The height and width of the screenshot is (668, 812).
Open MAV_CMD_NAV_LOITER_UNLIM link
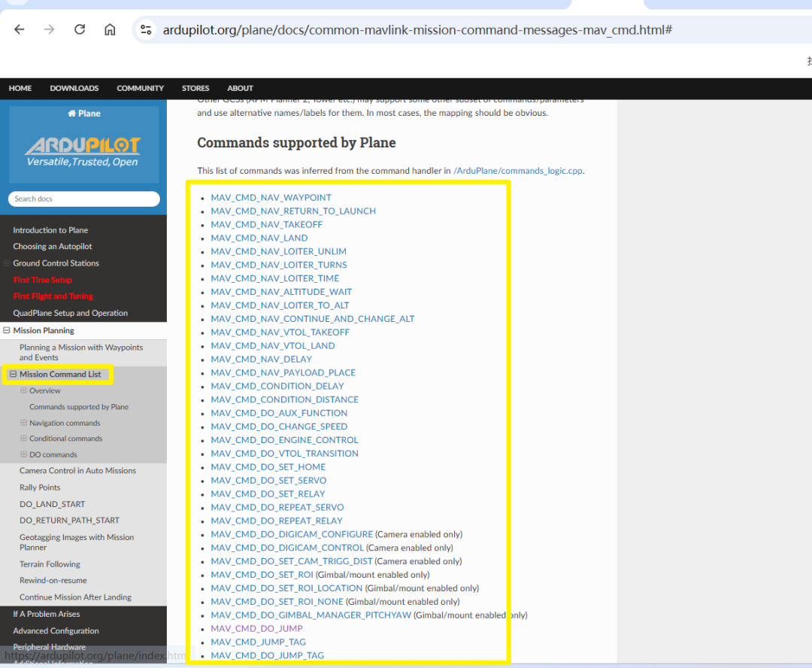click(x=279, y=251)
